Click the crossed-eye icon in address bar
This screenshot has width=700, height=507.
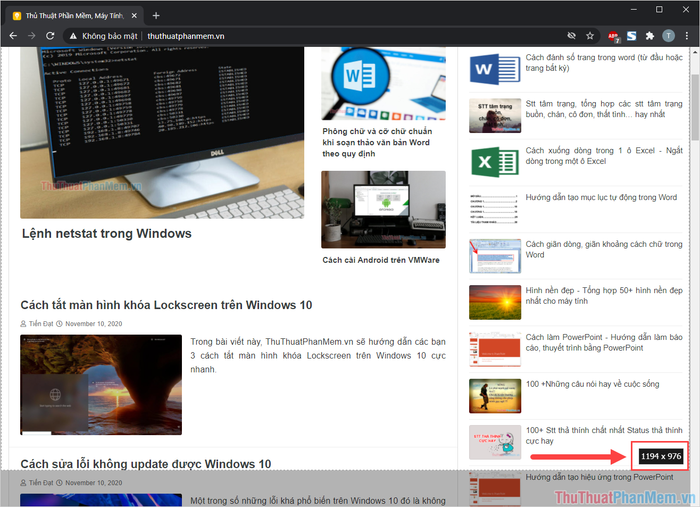(571, 35)
